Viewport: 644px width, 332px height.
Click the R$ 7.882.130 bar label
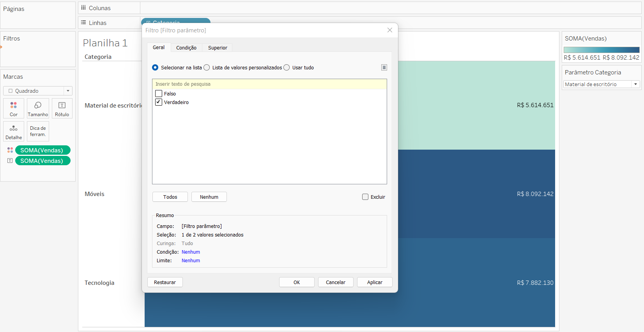click(535, 283)
